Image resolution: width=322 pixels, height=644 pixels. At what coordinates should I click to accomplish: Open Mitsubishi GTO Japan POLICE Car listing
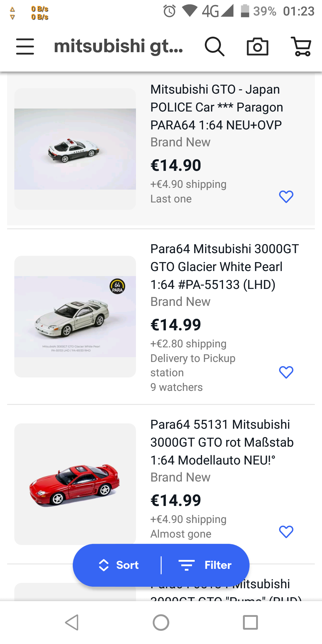pyautogui.click(x=216, y=107)
